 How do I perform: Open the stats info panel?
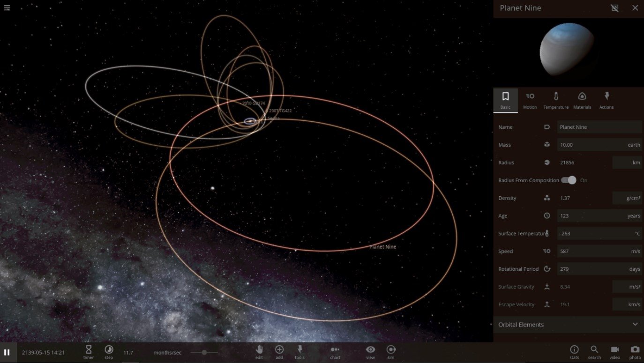point(574,352)
